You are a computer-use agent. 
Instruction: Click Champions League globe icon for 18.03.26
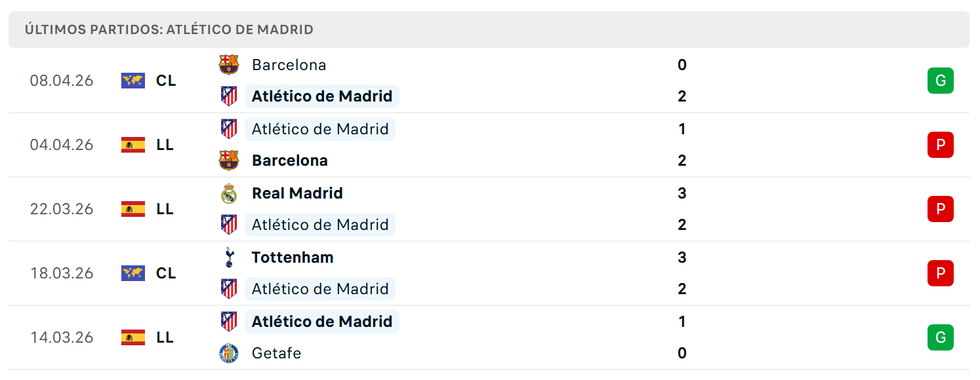point(133,273)
